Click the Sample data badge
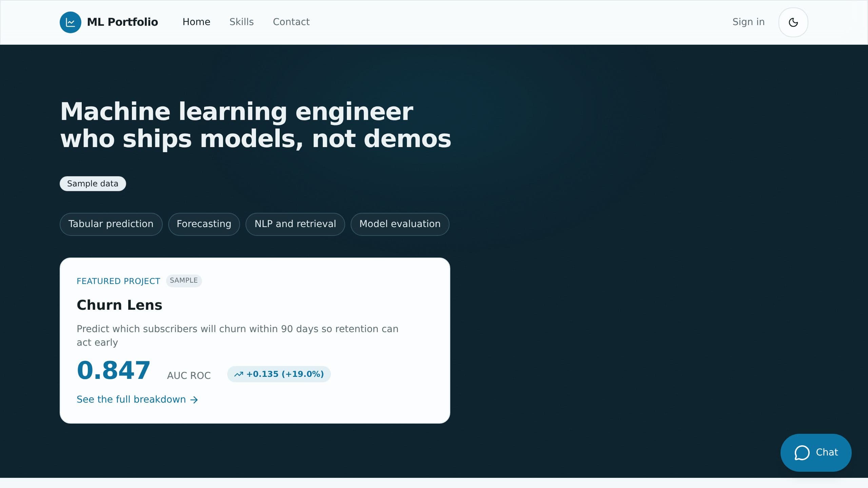 click(x=93, y=184)
